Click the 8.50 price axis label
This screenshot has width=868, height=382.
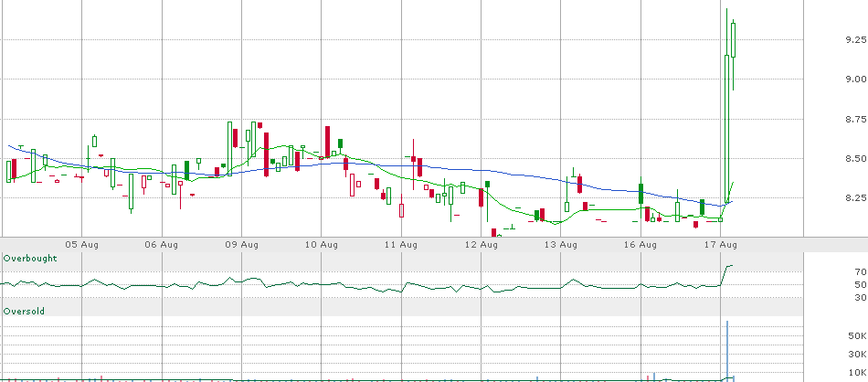pos(856,158)
